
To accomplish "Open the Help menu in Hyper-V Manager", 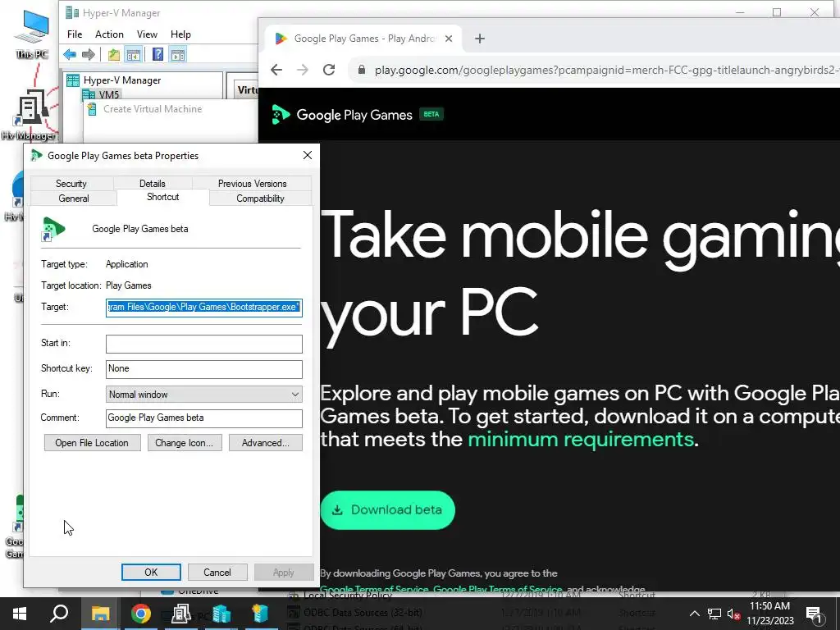I will 180,34.
